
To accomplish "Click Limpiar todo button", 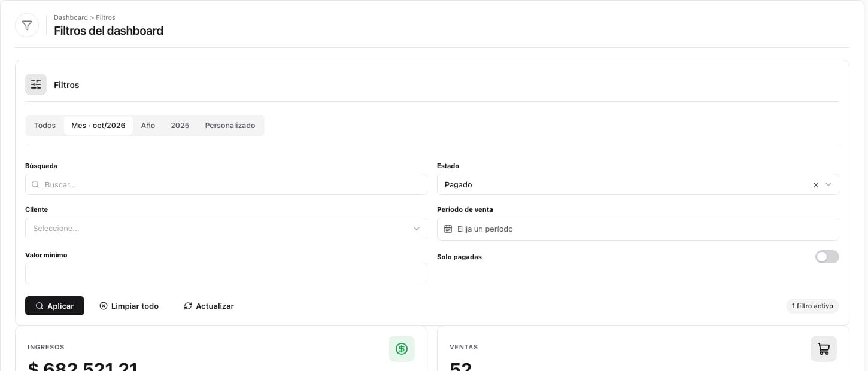I will coord(129,306).
